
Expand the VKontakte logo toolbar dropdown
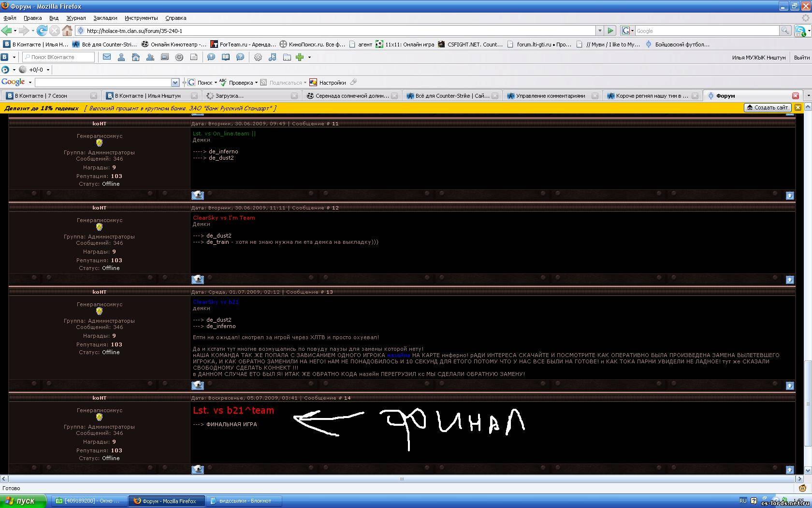(x=14, y=57)
